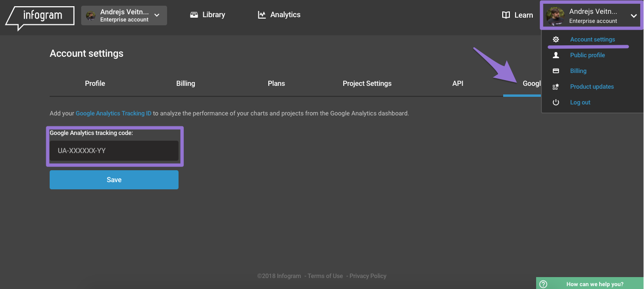Image resolution: width=644 pixels, height=289 pixels.
Task: Select the Project Settings tab
Action: coord(367,83)
